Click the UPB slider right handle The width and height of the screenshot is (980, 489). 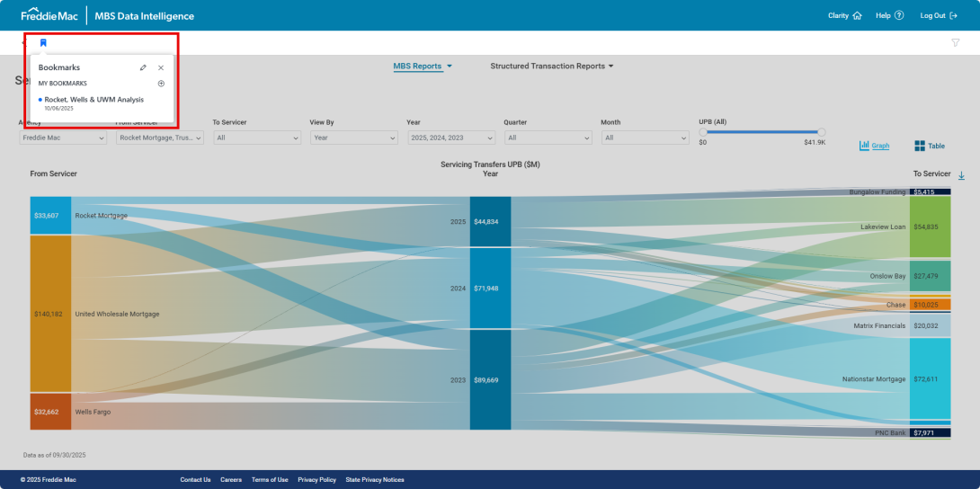coord(821,132)
